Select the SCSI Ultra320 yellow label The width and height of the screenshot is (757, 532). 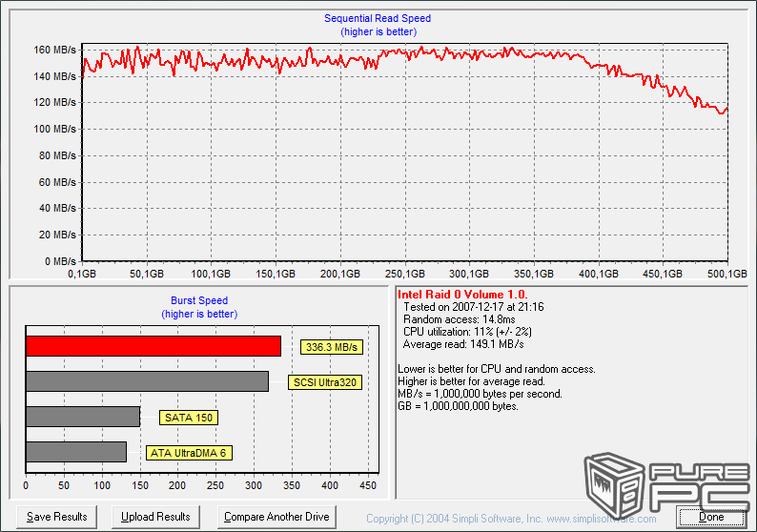pyautogui.click(x=325, y=382)
